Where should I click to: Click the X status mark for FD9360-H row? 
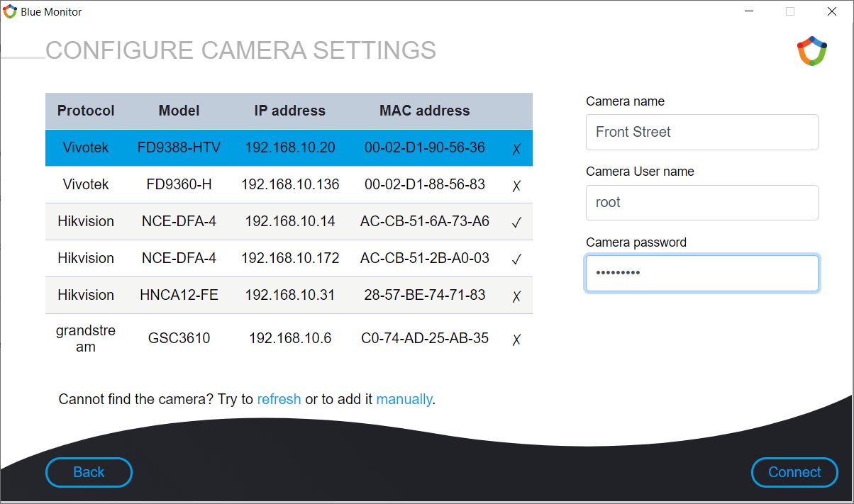click(x=516, y=185)
